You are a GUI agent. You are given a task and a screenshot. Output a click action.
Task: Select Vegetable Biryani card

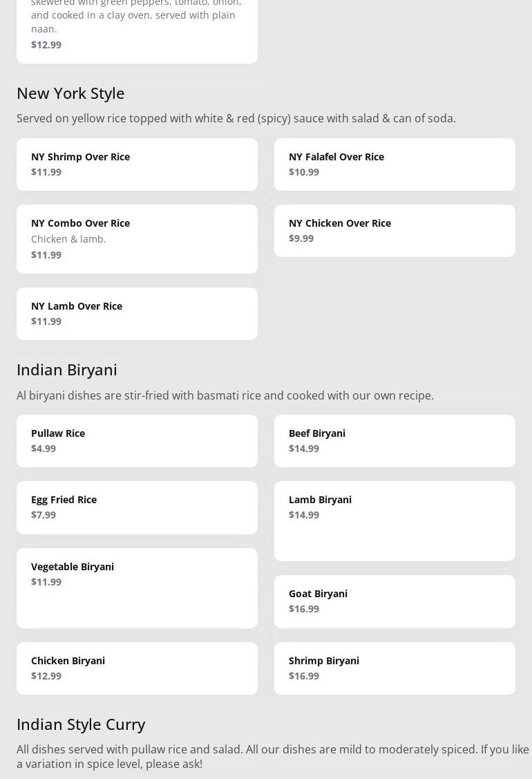137,588
